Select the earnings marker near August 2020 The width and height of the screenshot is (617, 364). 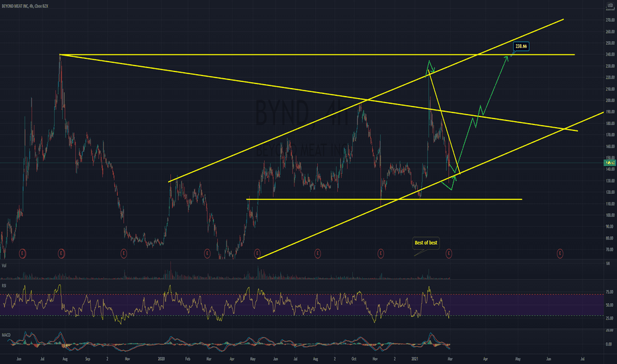coord(318,254)
